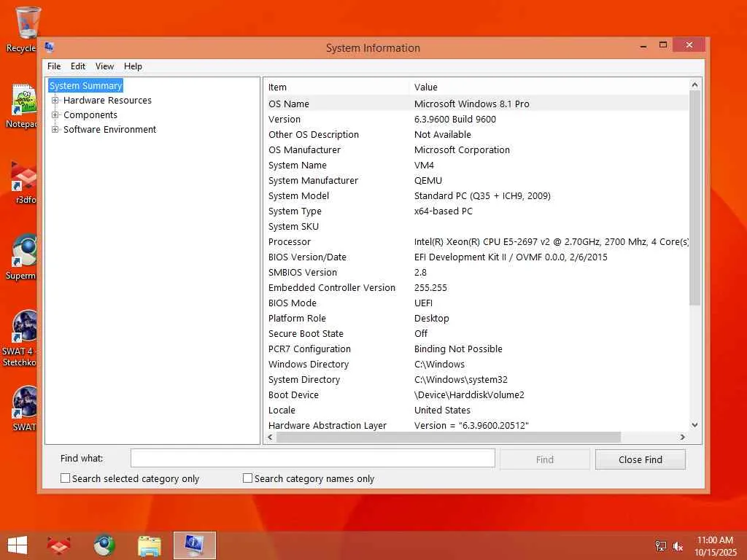The height and width of the screenshot is (560, 747).
Task: Open the Edit menu
Action: (x=77, y=66)
